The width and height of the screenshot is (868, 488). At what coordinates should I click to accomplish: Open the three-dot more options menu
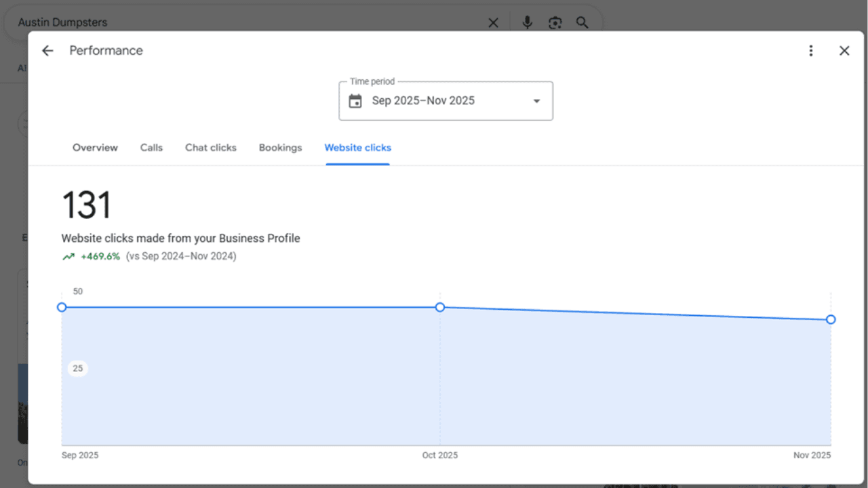point(810,51)
